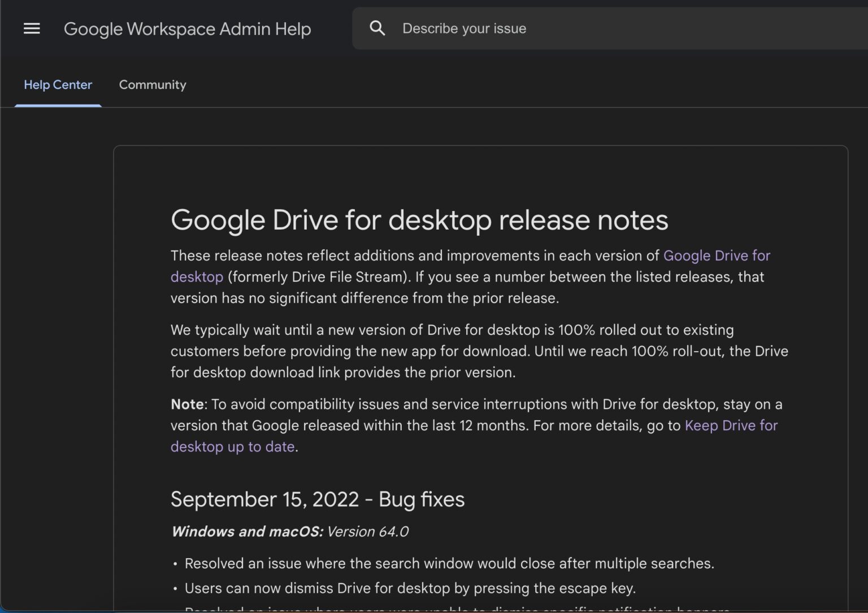Click the Google Drive for desktop release notes heading
Viewport: 868px width, 613px height.
[419, 221]
